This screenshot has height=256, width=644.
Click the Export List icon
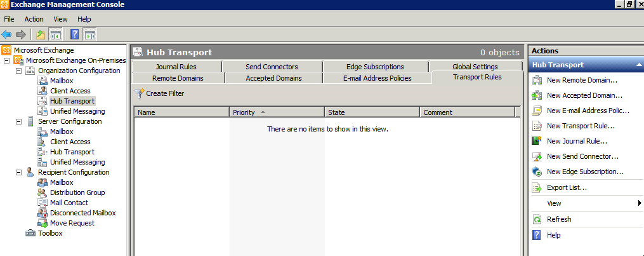click(537, 188)
